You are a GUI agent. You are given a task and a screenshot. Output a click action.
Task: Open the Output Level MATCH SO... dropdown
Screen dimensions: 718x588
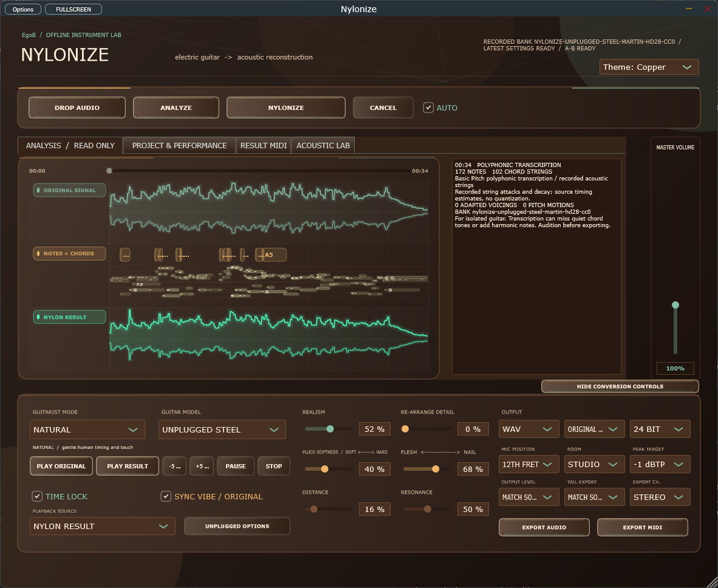[529, 497]
